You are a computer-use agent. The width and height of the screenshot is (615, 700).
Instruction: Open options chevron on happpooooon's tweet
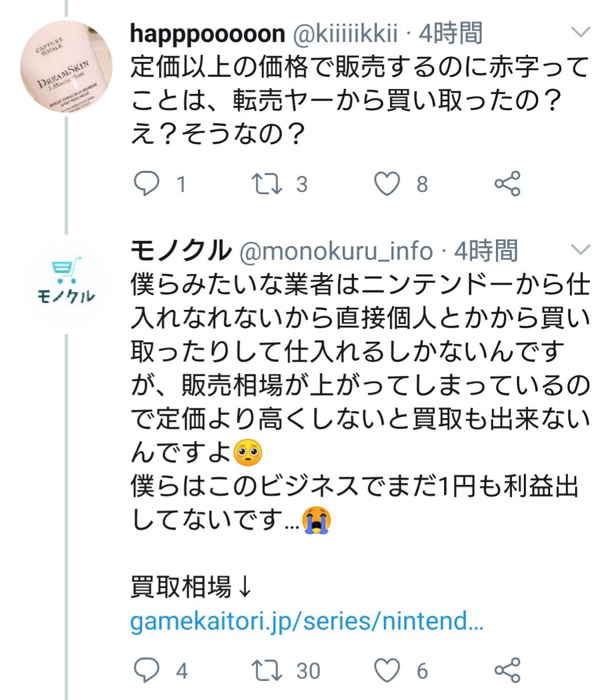coord(581,32)
